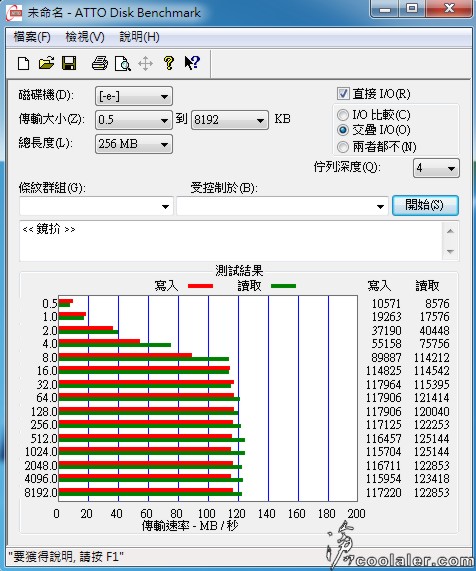Open the 說明 menu

click(139, 37)
